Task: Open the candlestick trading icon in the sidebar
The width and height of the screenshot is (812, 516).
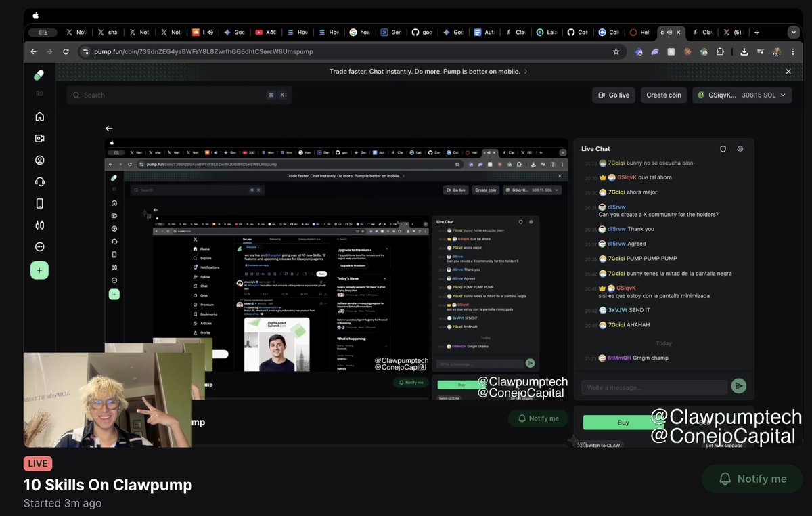Action: point(39,225)
